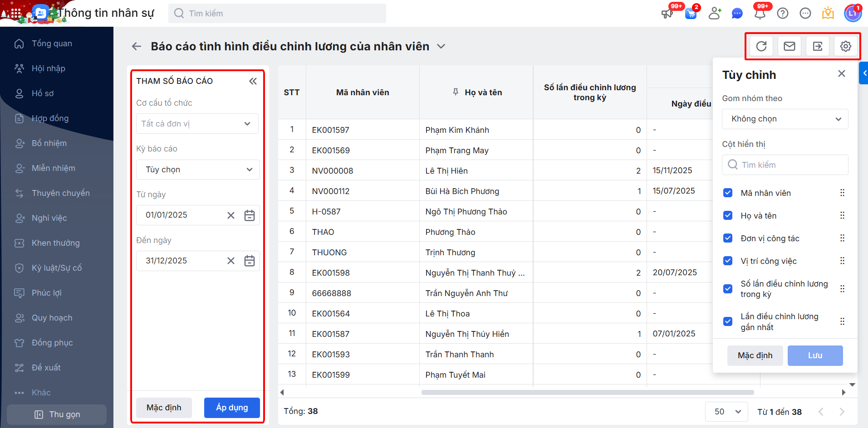The width and height of the screenshot is (868, 428).
Task: Open the Khen thưởng sidebar menu
Action: [x=55, y=243]
